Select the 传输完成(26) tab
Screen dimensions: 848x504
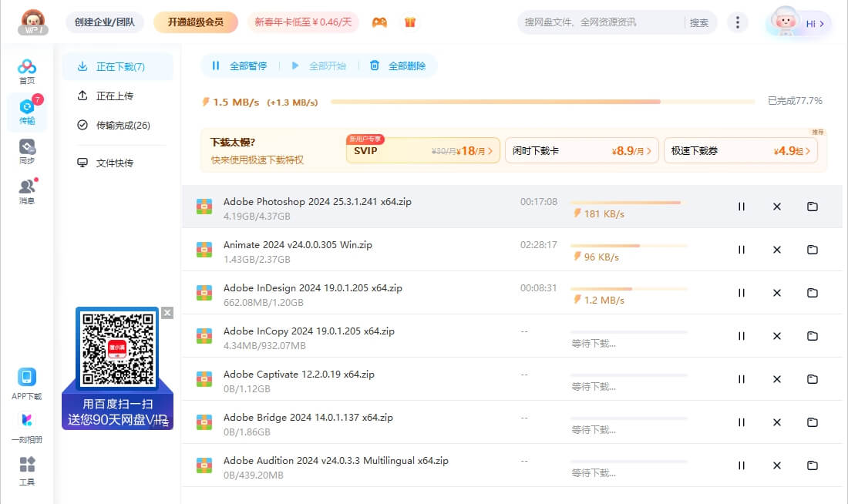pyautogui.click(x=118, y=125)
